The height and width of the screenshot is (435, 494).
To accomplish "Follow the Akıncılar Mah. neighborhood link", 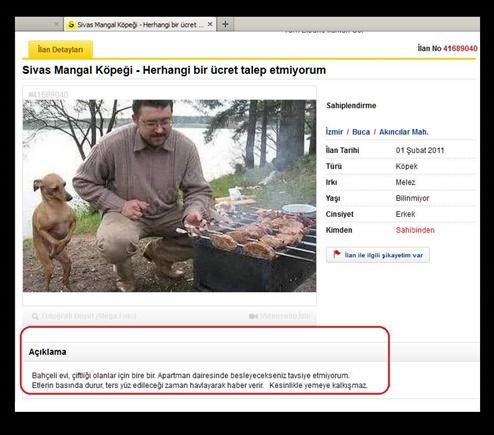I will pos(404,132).
